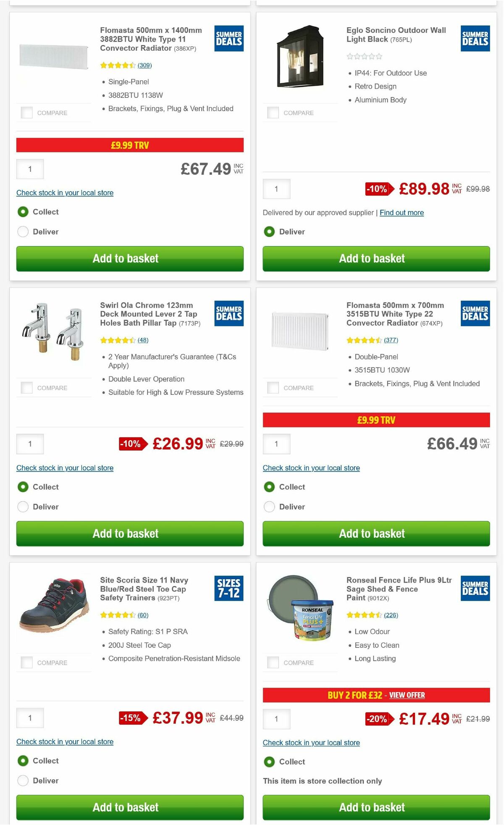The width and height of the screenshot is (504, 825).
Task: Tick COMPARE on the Site Scoria safety trainers
Action: [x=26, y=662]
